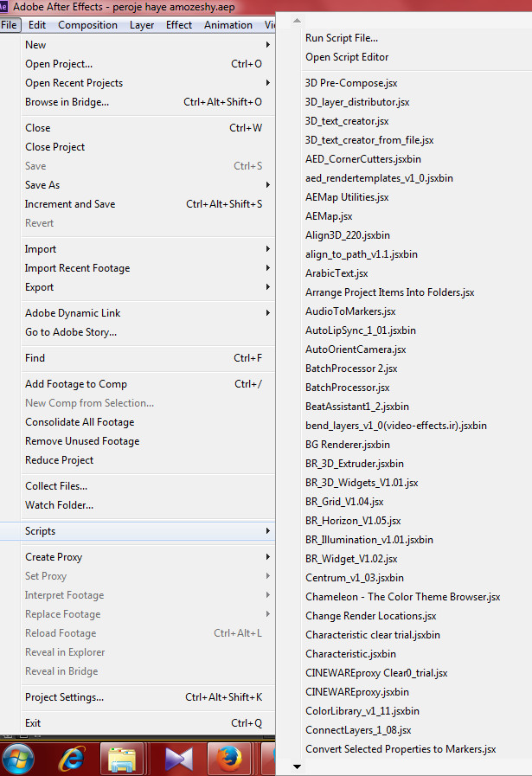The width and height of the screenshot is (532, 776).
Task: Choose Consolidate All Footage
Action: [147, 422]
